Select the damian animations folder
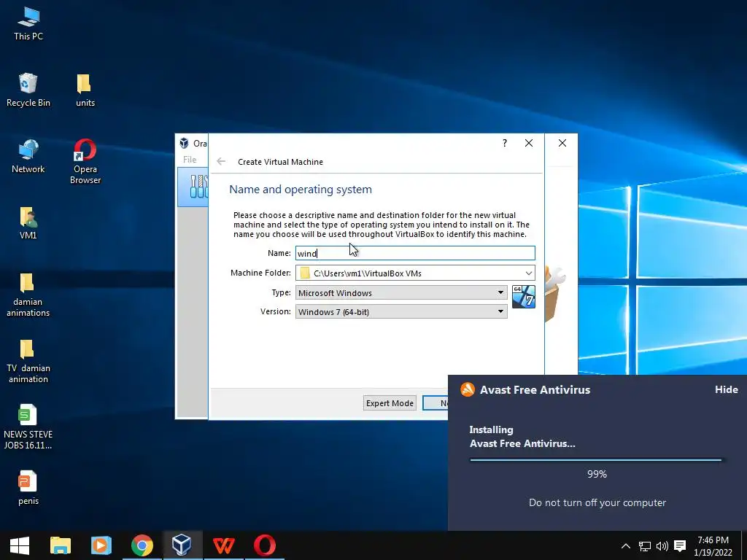The width and height of the screenshot is (747, 560). (28, 295)
